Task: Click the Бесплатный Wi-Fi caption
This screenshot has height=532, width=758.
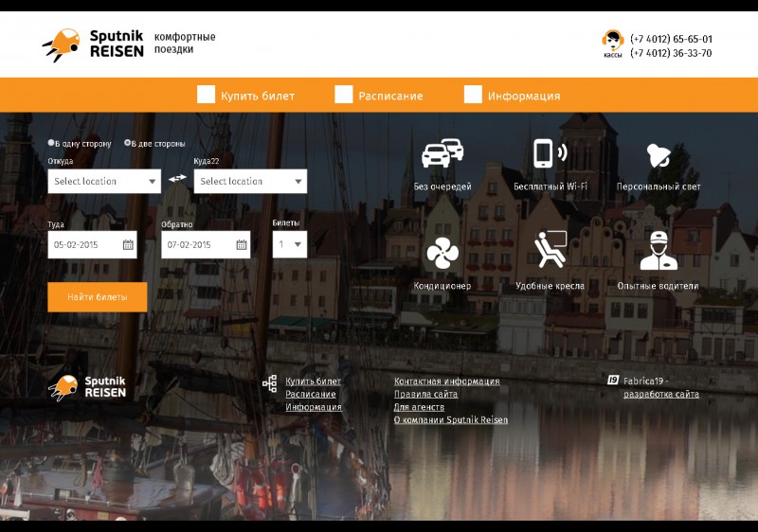Action: coord(550,186)
